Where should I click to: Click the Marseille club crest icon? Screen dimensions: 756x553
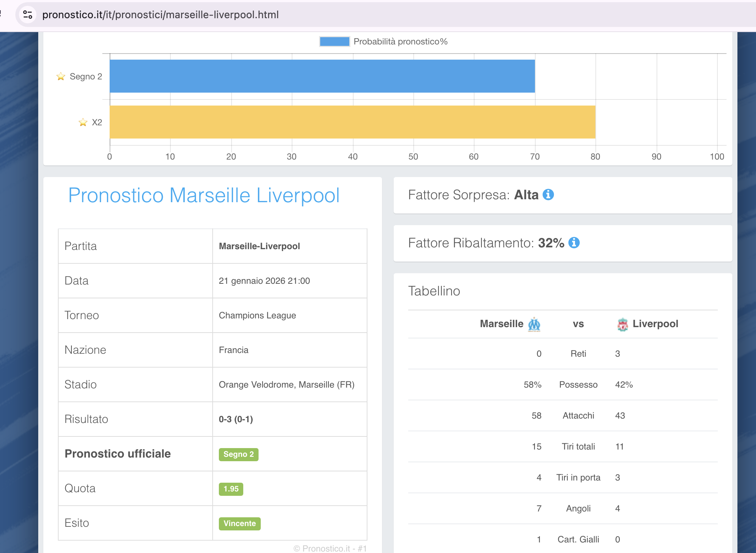coord(534,324)
